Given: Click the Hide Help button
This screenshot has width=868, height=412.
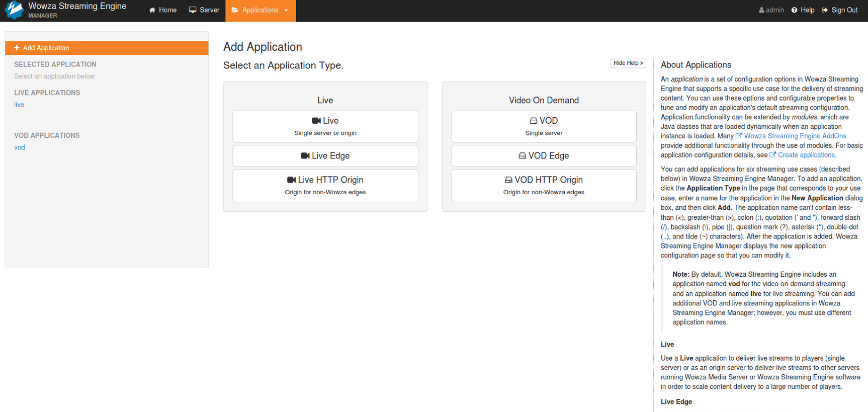Looking at the screenshot, I should pyautogui.click(x=628, y=63).
